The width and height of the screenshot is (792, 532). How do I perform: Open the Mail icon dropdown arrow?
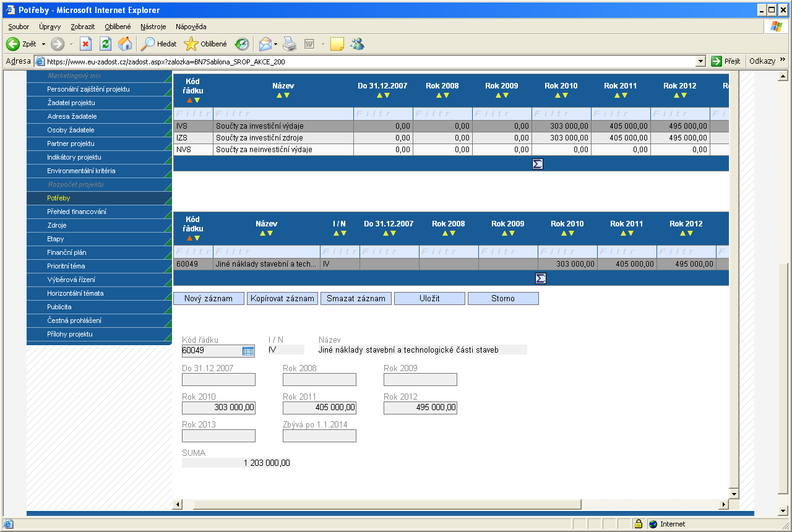(275, 44)
